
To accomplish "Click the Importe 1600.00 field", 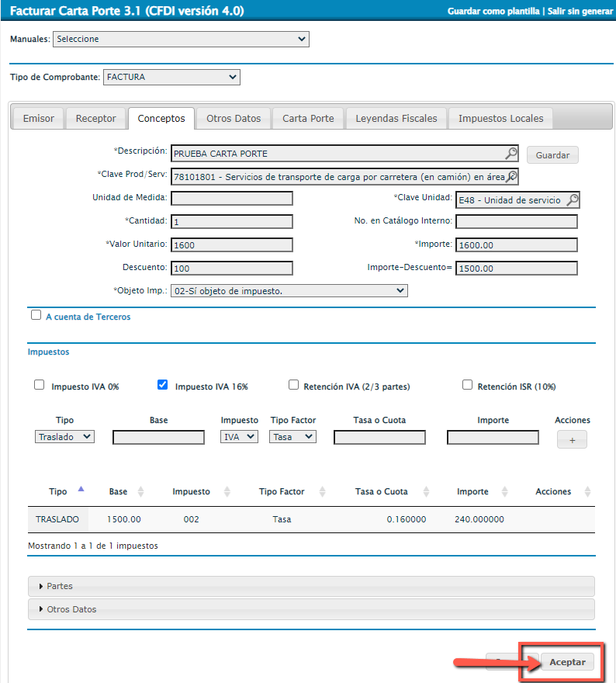I will pos(517,244).
